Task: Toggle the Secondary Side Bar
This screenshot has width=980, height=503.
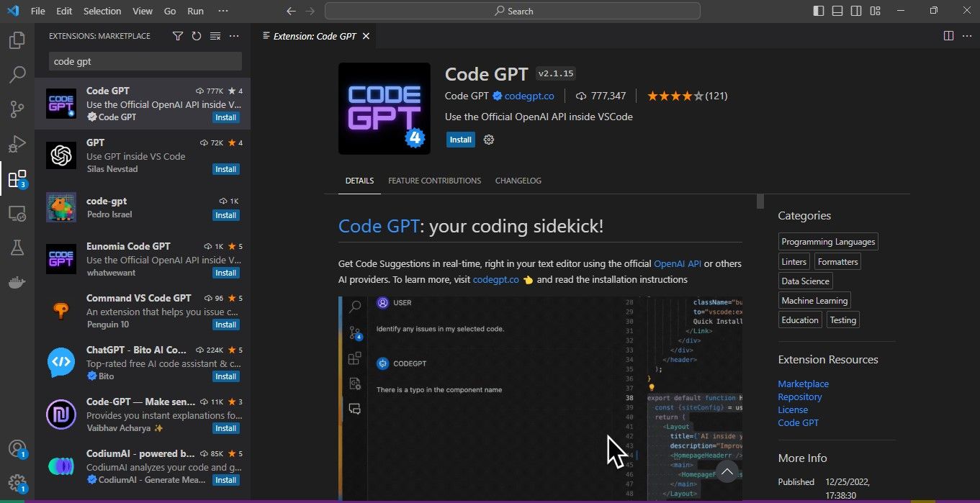Action: [x=855, y=11]
